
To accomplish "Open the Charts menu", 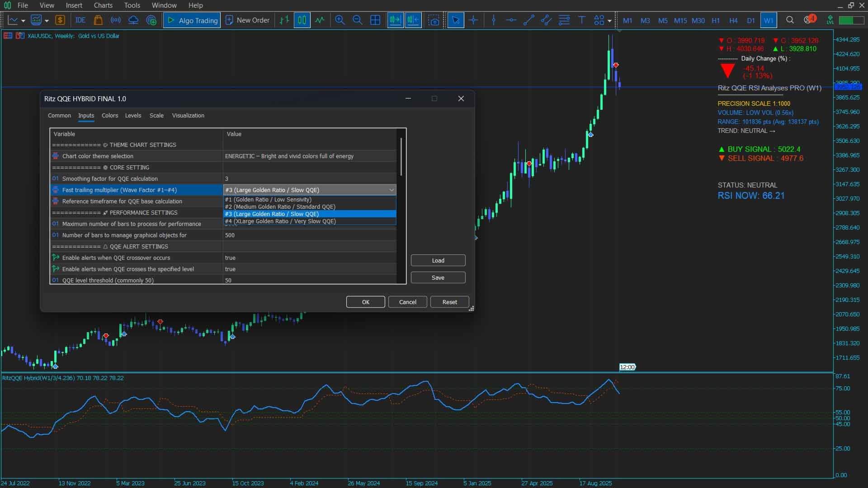I will (103, 5).
